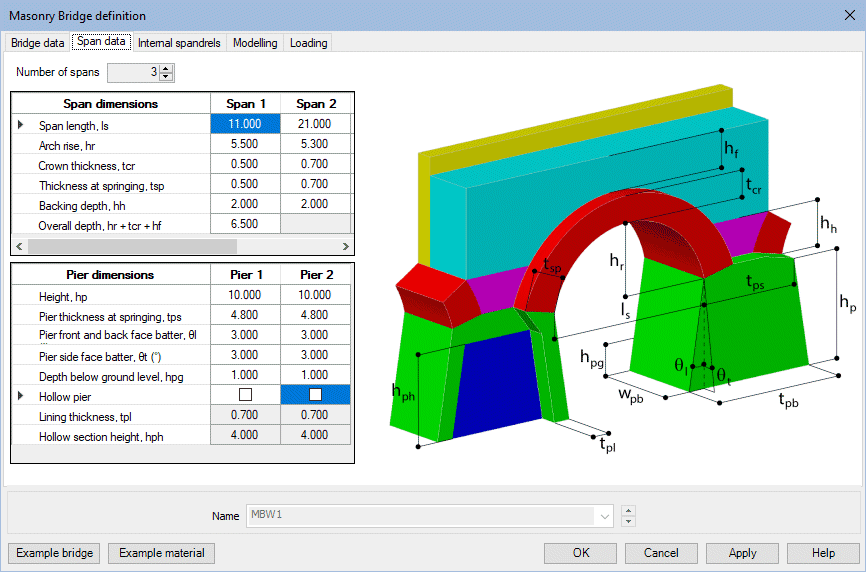Switch to the Bridge data tab
This screenshot has height=572, width=866.
tap(37, 43)
